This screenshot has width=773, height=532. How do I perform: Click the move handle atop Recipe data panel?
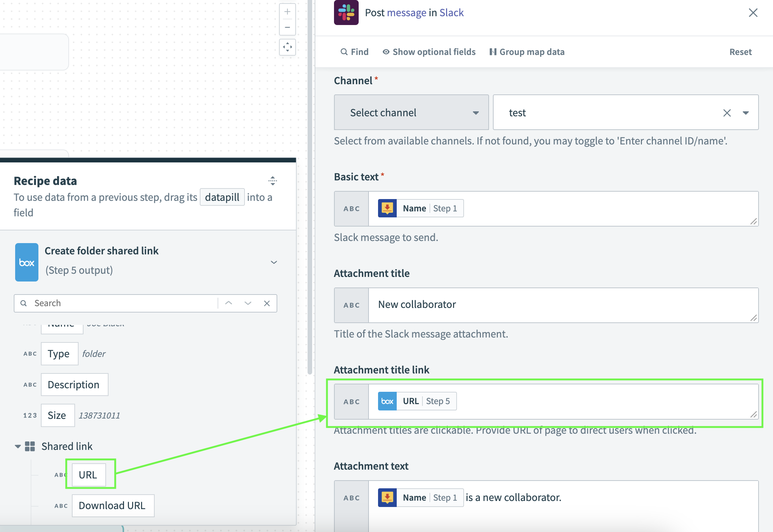click(273, 181)
